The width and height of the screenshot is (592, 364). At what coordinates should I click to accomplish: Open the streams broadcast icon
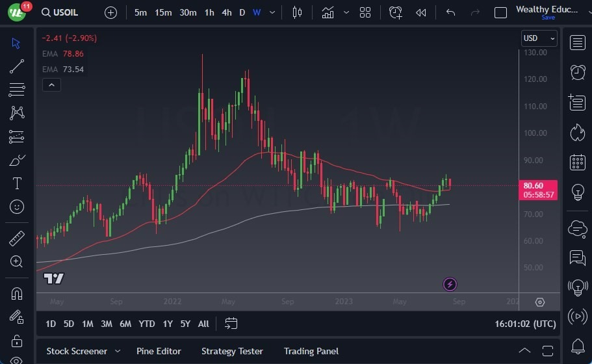pyautogui.click(x=578, y=317)
